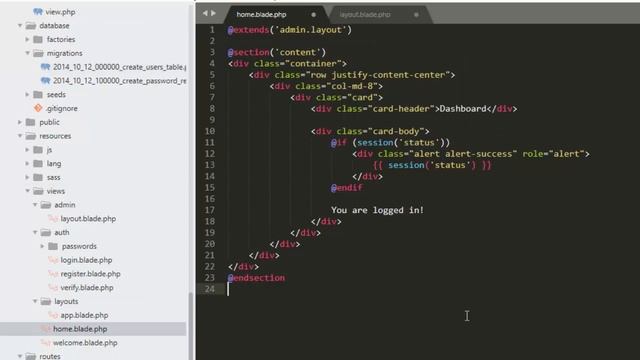The height and width of the screenshot is (360, 640).
Task: Click the migrations folder icon
Action: click(x=38, y=53)
